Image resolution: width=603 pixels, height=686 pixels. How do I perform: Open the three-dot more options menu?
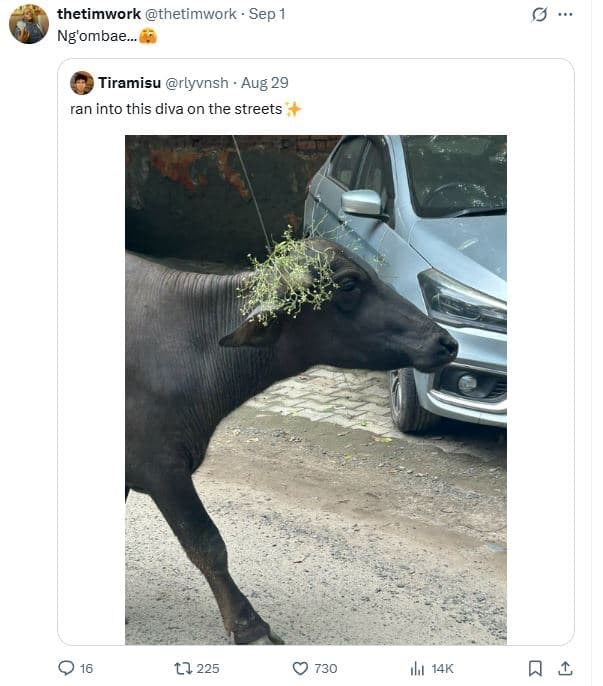click(565, 15)
